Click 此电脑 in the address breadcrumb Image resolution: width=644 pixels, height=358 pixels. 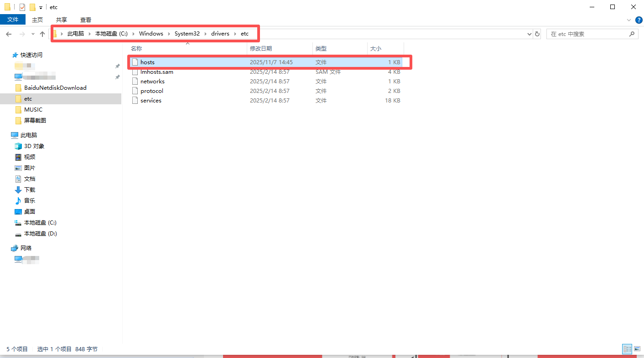click(x=76, y=34)
